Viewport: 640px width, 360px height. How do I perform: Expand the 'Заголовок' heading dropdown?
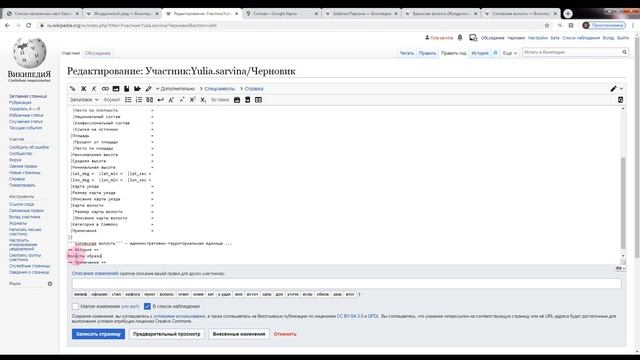coord(84,100)
